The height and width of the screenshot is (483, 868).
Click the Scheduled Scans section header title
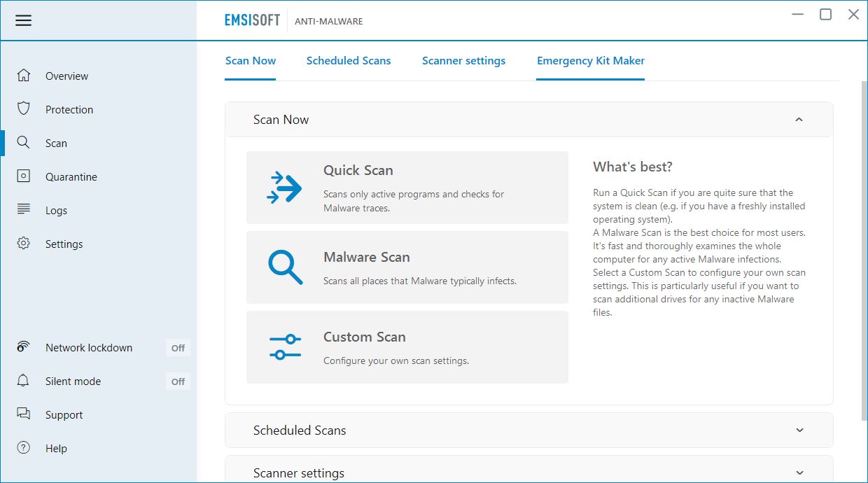300,430
